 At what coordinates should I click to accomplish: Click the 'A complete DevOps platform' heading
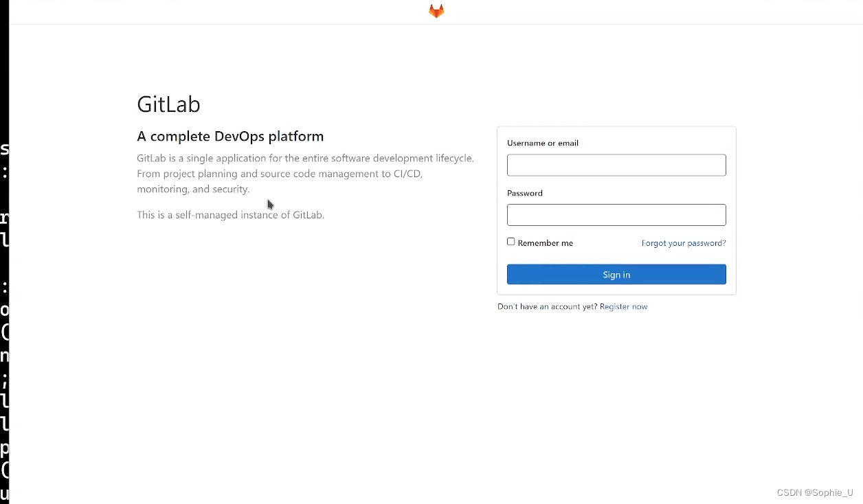click(x=230, y=137)
